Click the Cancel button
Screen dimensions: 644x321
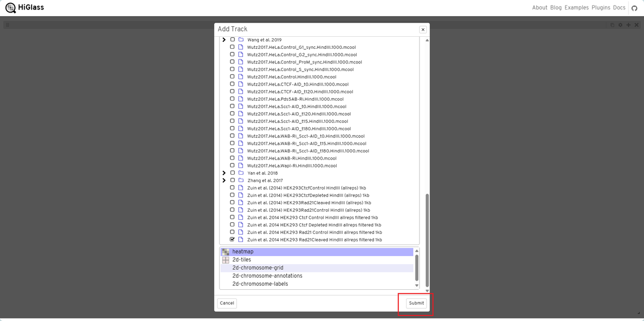coord(226,303)
